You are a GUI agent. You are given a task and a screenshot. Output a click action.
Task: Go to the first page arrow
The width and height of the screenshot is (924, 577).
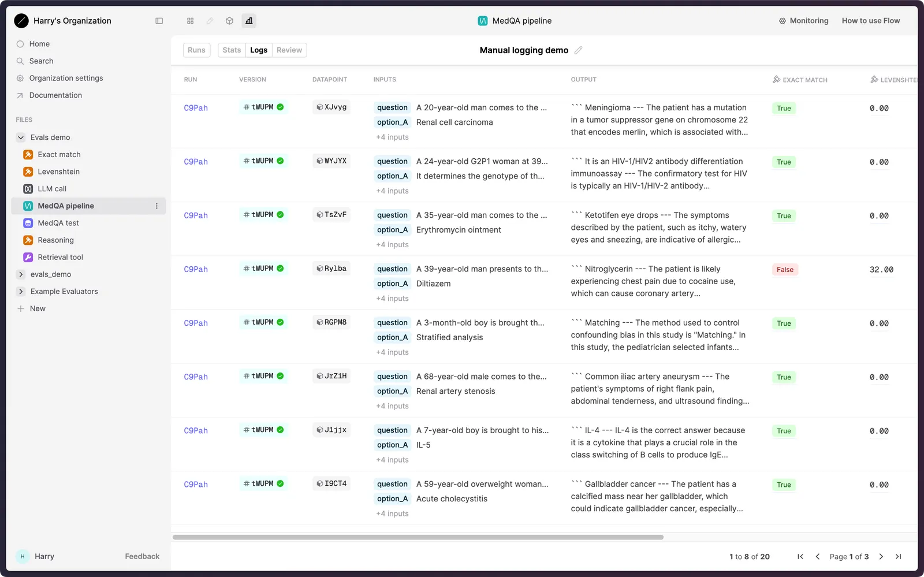(x=800, y=557)
